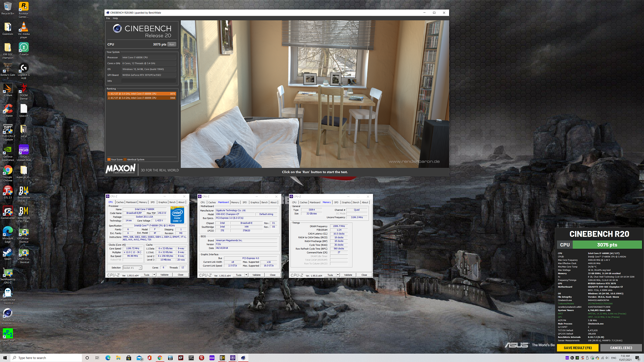
Task: Open the volume icon in system tray
Action: pos(607,358)
